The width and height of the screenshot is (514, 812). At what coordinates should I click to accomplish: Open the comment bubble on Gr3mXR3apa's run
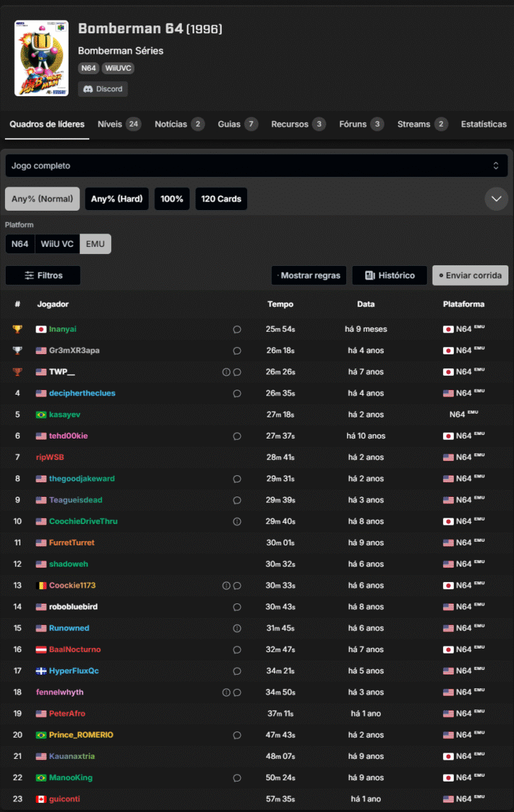click(x=237, y=351)
